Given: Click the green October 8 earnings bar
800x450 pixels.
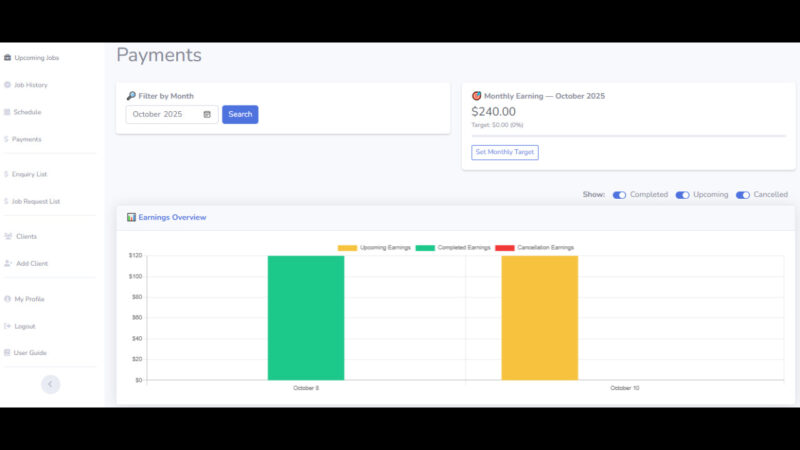Looking at the screenshot, I should 306,318.
